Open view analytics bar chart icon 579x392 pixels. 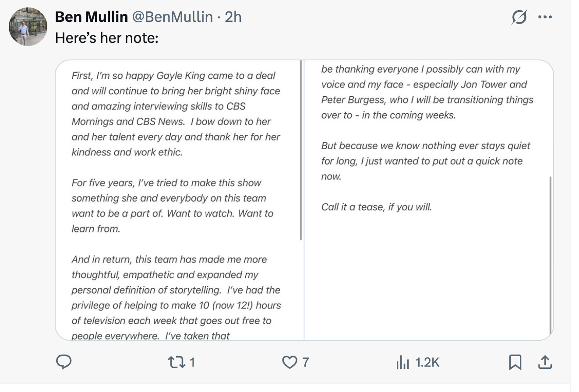click(402, 362)
